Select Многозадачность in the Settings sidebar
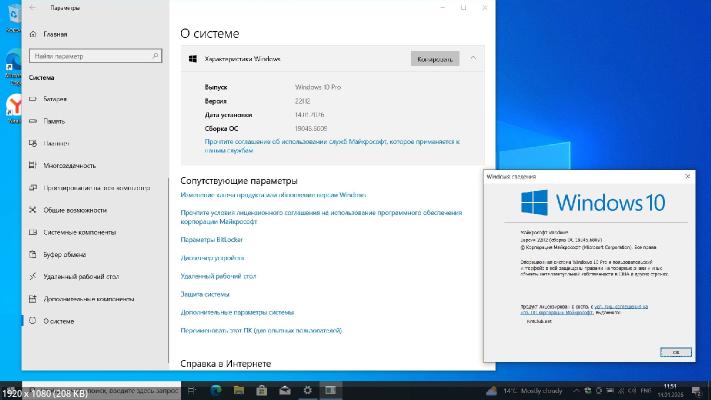The width and height of the screenshot is (711, 400). coord(69,165)
